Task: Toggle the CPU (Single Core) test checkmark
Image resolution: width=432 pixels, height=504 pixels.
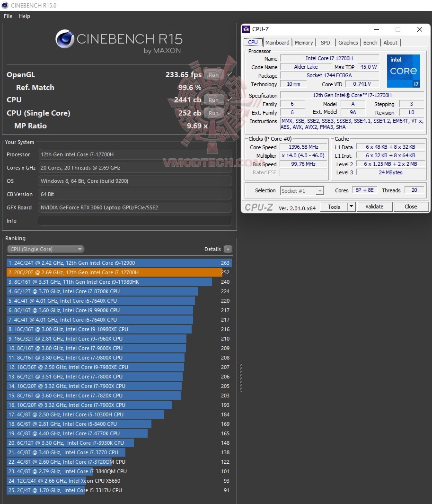Action: pos(229,113)
